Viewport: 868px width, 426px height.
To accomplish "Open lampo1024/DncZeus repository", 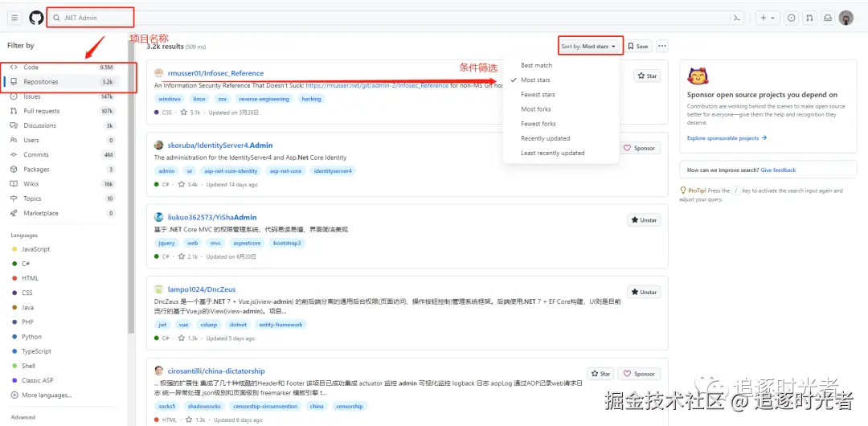I will pyautogui.click(x=202, y=289).
